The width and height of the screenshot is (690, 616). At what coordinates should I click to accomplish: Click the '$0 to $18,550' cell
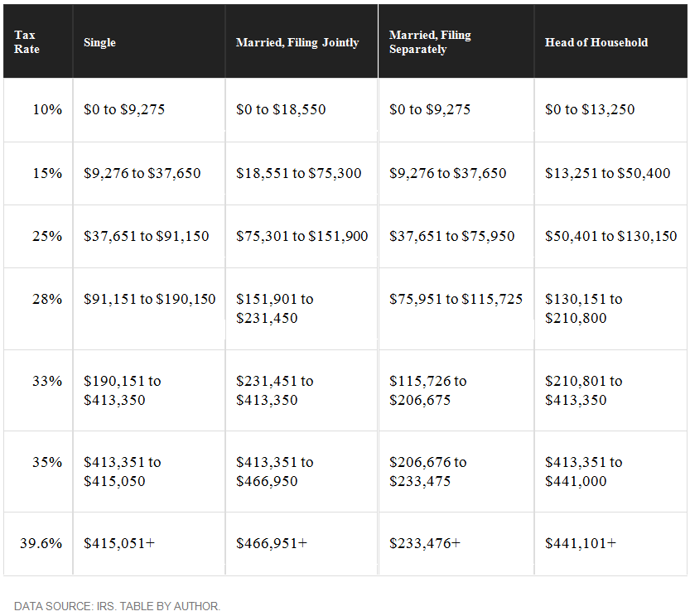281,109
